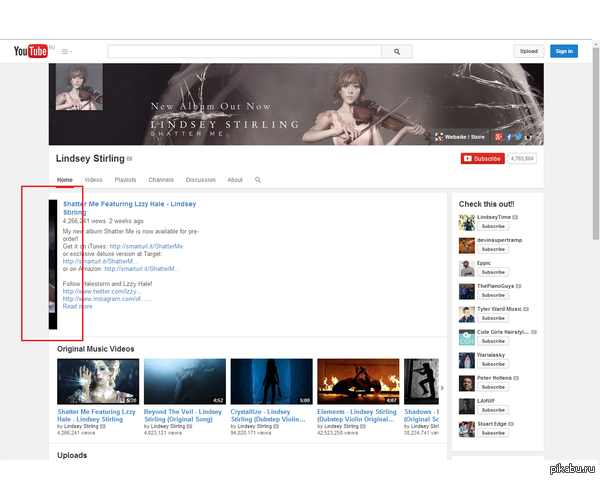The width and height of the screenshot is (600, 480).
Task: Open Peter Hollens channel avatar
Action: point(467,383)
